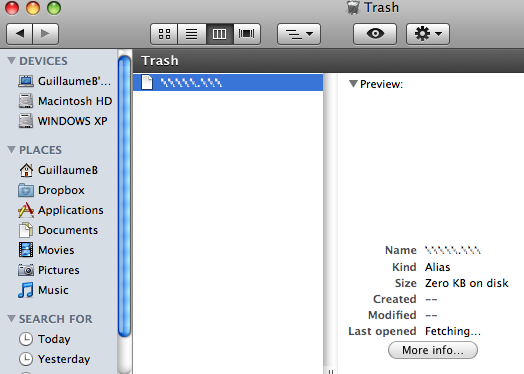Click the sidebar vertical scrollbar
The height and width of the screenshot is (374, 524).
click(124, 197)
